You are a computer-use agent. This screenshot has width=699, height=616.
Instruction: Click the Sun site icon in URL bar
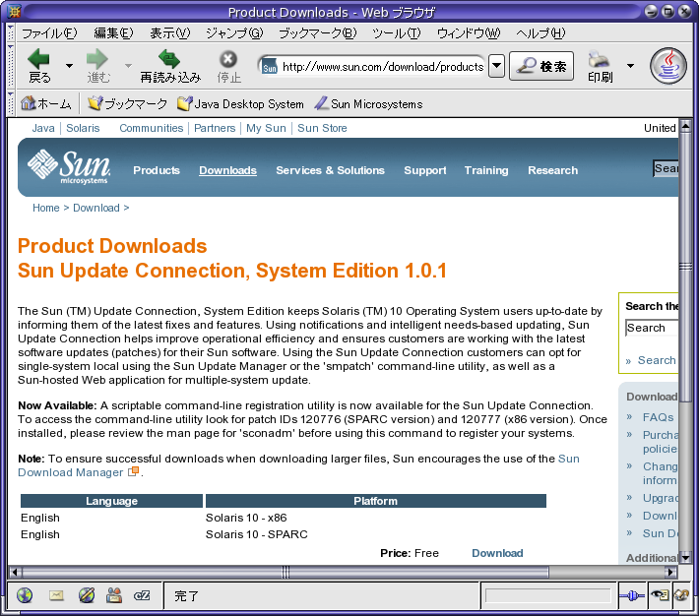click(x=269, y=67)
